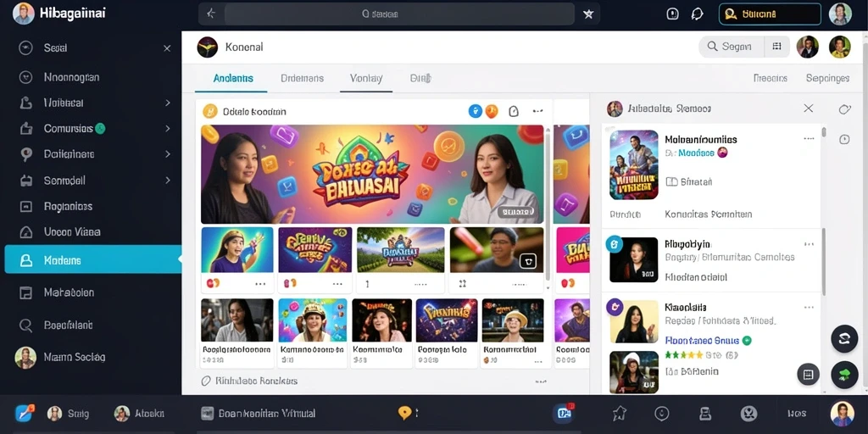868x434 pixels.
Task: Open profile avatar at top-right corner
Action: pyautogui.click(x=840, y=14)
